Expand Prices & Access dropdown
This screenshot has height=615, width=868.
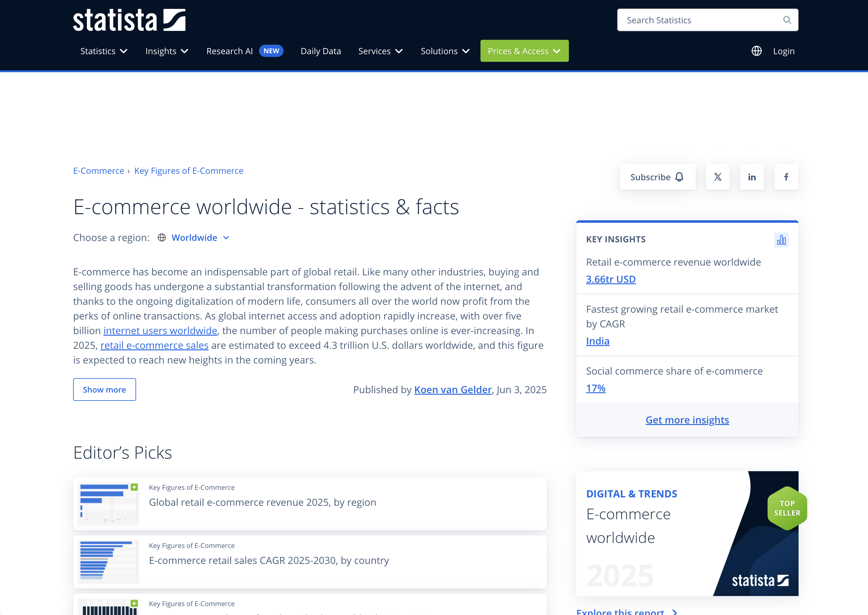[524, 51]
